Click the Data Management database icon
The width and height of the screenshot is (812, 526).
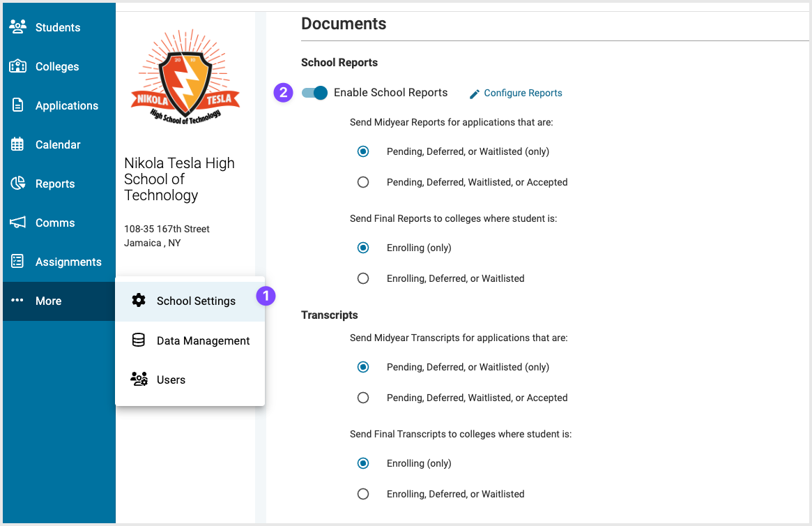click(138, 340)
